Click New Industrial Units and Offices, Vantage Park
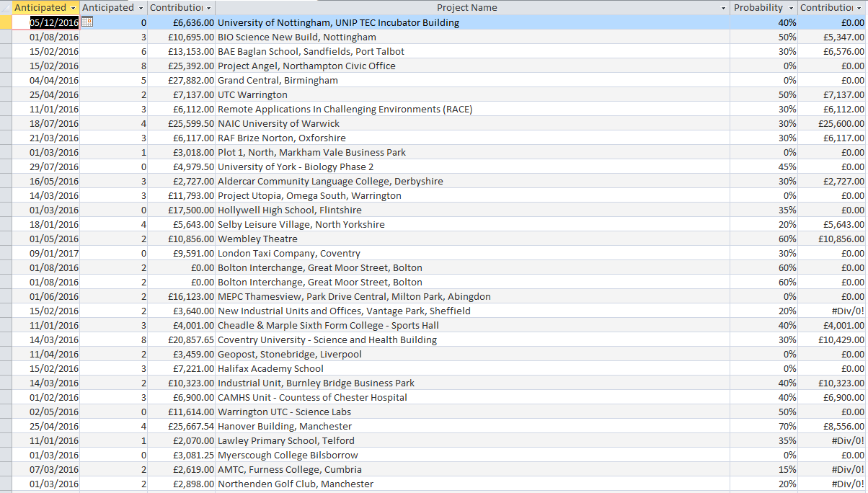This screenshot has width=868, height=493. coord(344,311)
